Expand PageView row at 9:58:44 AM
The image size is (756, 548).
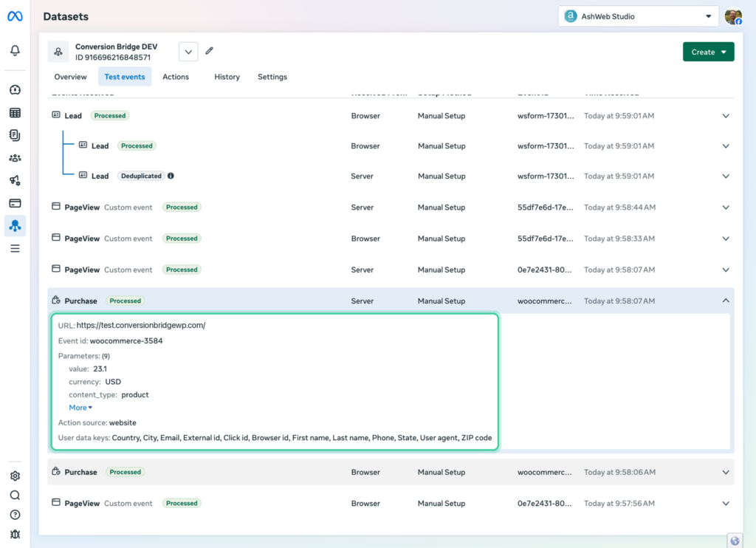[725, 208]
